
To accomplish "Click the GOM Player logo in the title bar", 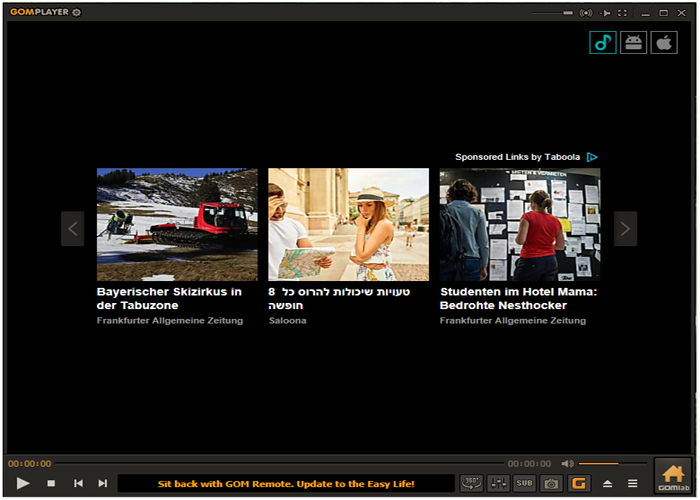I will 39,12.
